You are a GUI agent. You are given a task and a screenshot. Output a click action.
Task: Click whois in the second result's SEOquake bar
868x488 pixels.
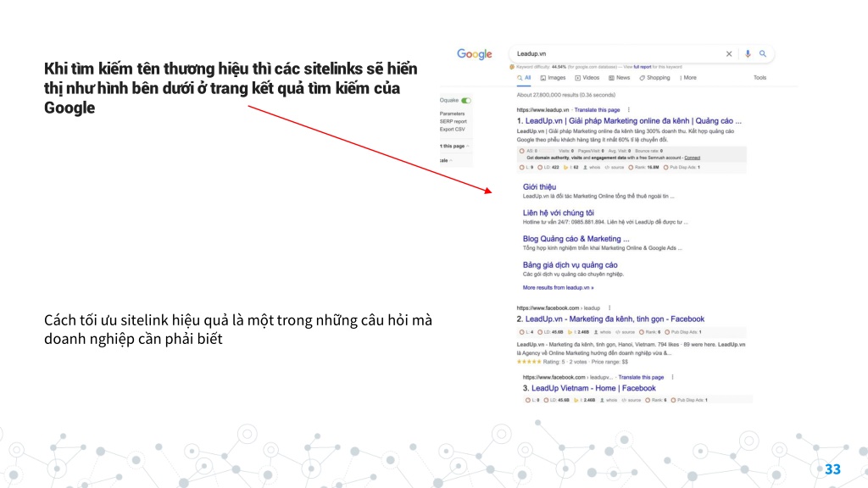pyautogui.click(x=603, y=332)
